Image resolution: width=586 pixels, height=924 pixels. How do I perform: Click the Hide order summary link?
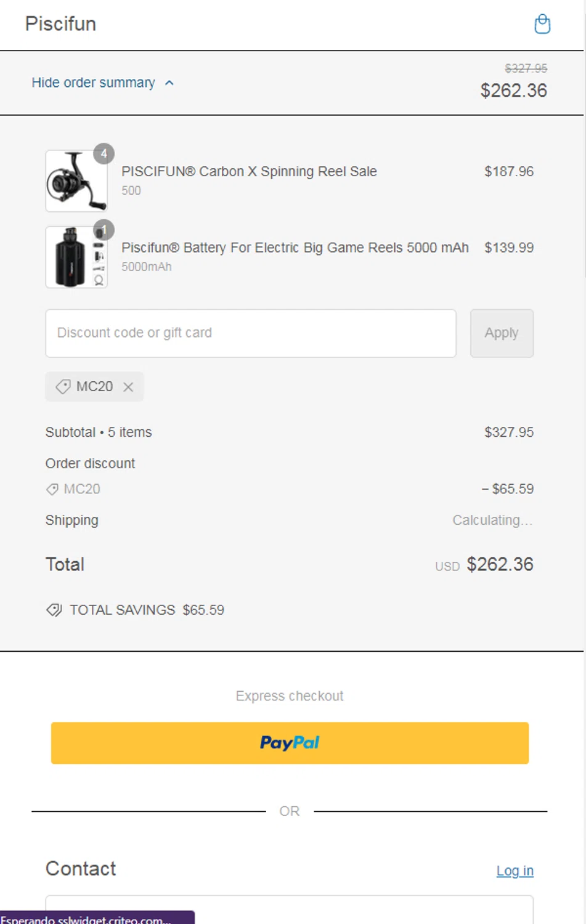tap(93, 83)
